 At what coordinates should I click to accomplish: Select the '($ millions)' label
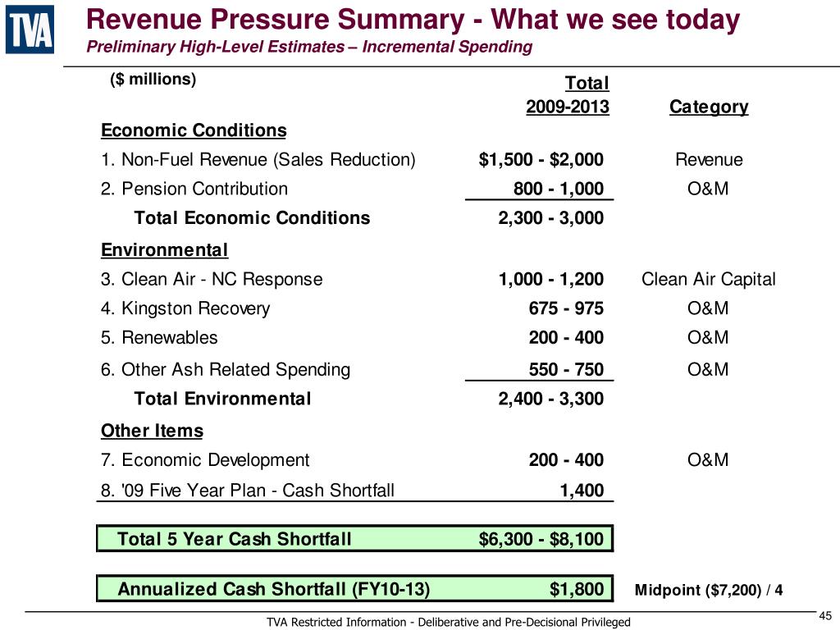153,80
